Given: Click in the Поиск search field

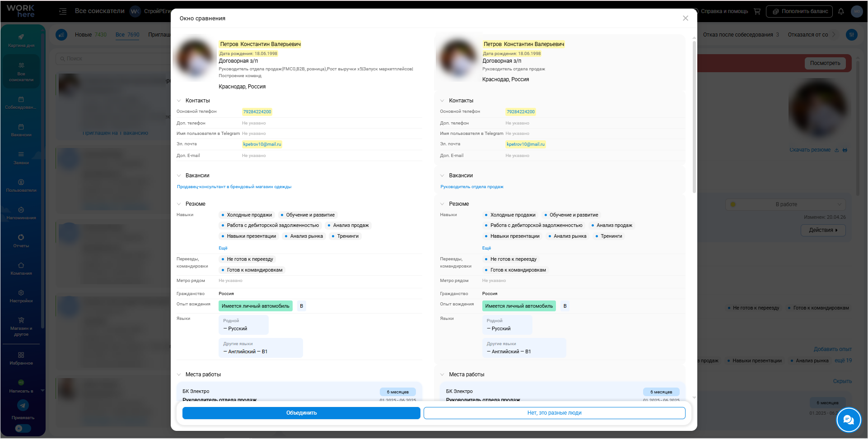Looking at the screenshot, I should click(x=113, y=59).
